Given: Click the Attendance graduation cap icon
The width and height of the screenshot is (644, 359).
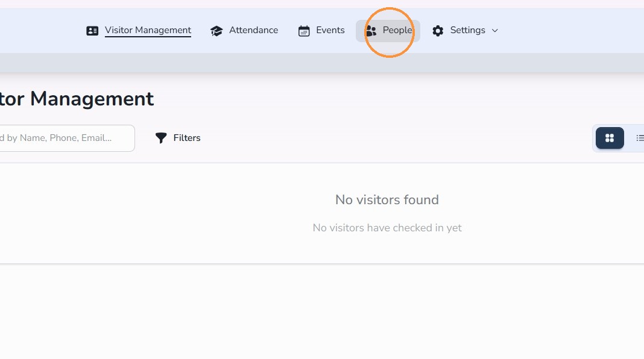Looking at the screenshot, I should (216, 31).
